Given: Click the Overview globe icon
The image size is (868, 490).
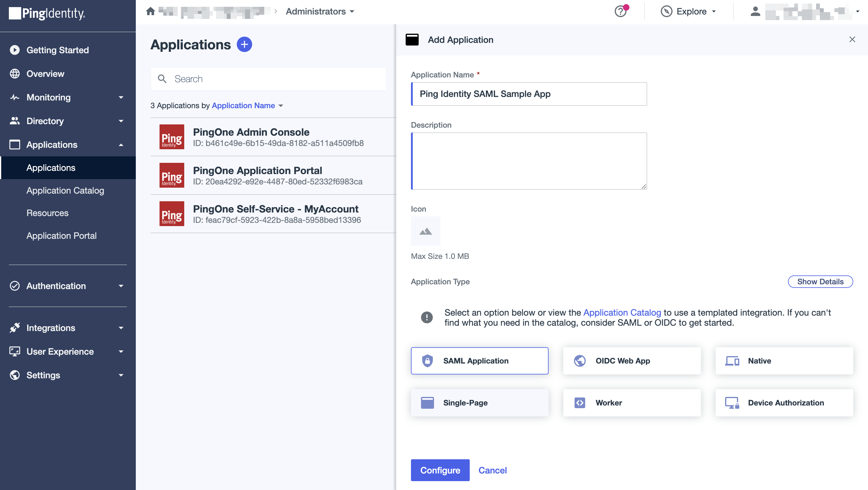Looking at the screenshot, I should [15, 74].
